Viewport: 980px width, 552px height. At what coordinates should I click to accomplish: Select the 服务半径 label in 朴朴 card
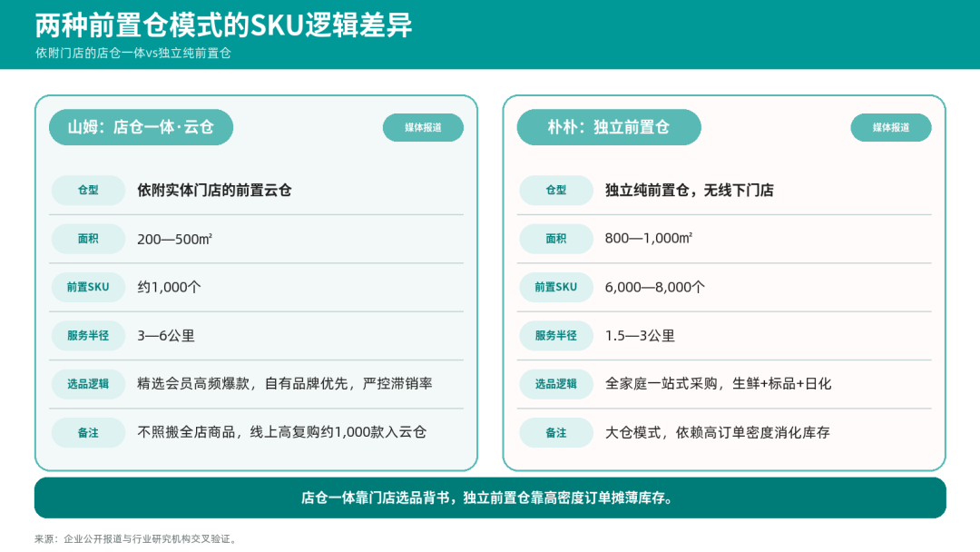pyautogui.click(x=555, y=336)
